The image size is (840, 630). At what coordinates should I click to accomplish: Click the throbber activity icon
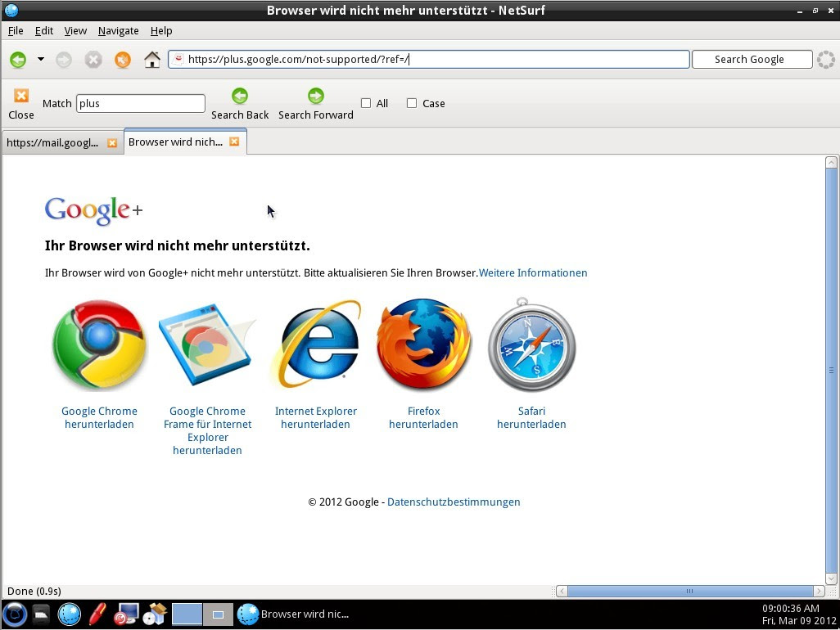(826, 60)
